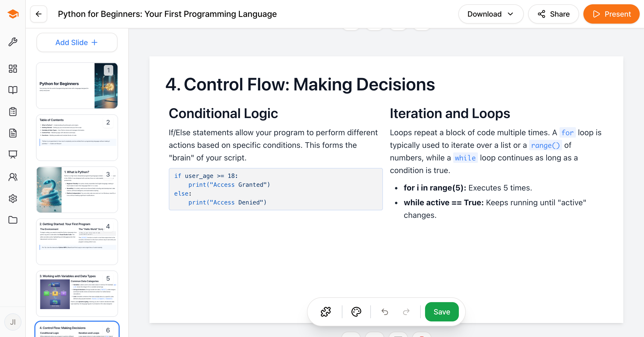Select slide 3 What is Python thumbnail

77,189
